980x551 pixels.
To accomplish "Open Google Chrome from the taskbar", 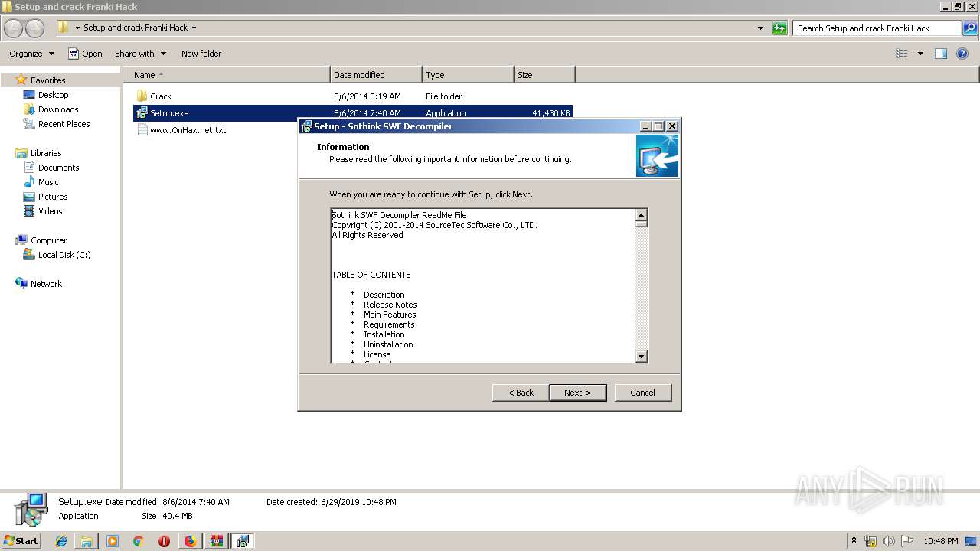I will click(139, 541).
